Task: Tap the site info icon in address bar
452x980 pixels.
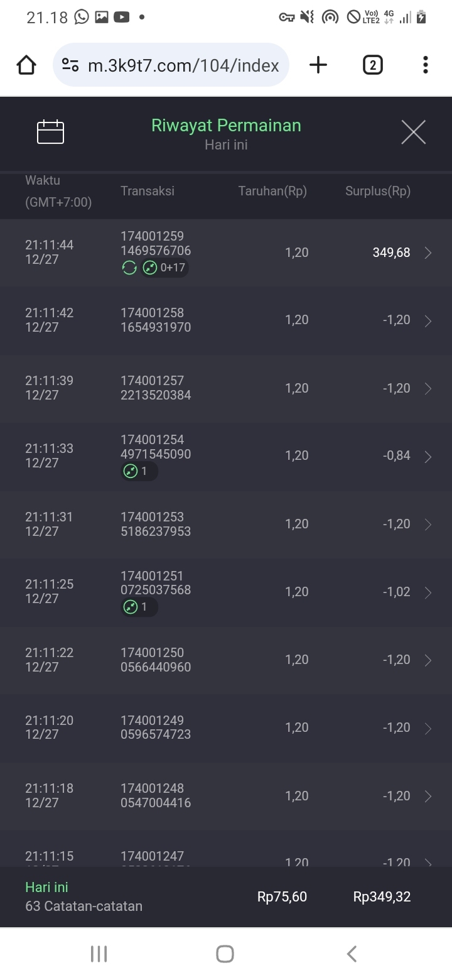Action: coord(70,65)
